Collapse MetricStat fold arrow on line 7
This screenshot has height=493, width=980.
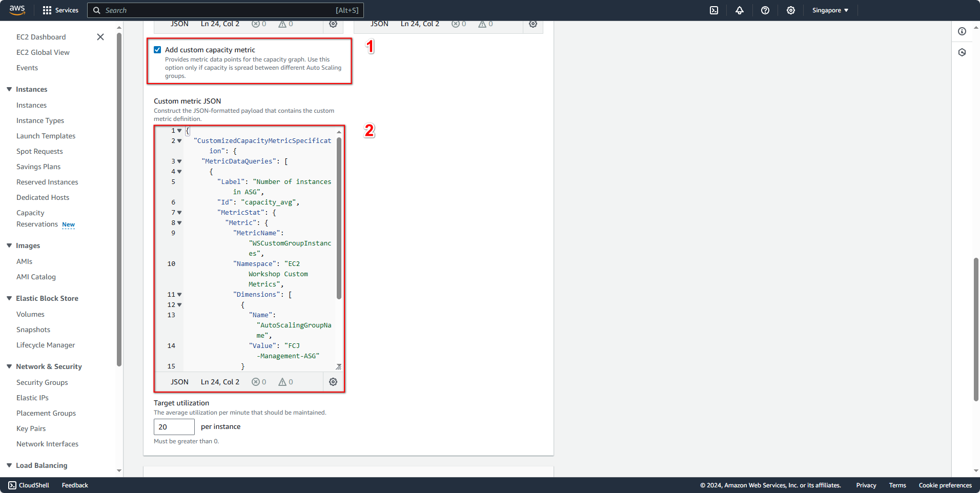tap(179, 213)
